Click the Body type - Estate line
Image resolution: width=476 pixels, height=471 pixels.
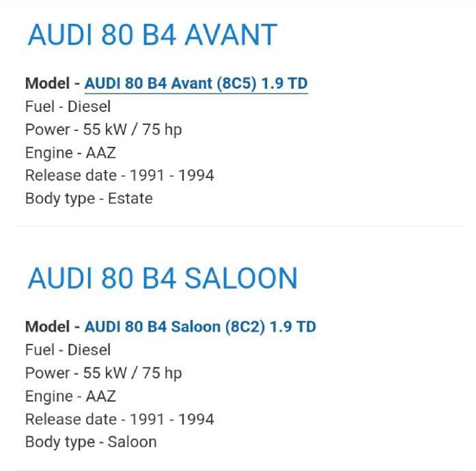[x=89, y=199]
